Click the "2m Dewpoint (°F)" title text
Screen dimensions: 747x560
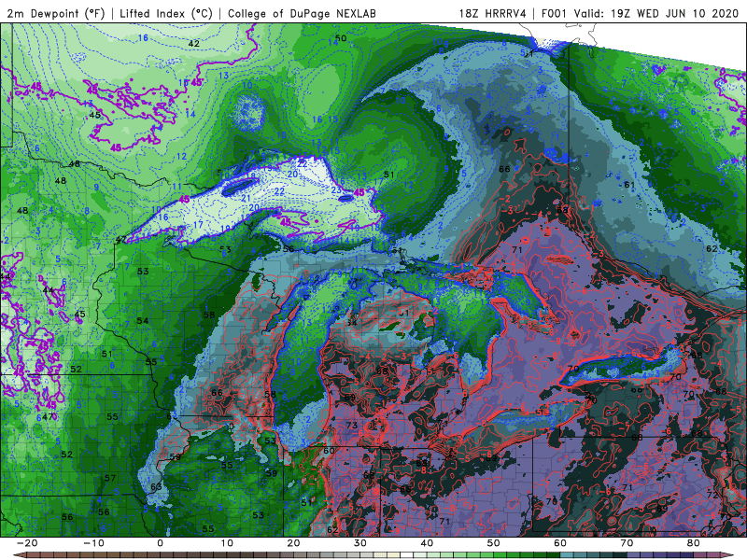[x=55, y=13]
